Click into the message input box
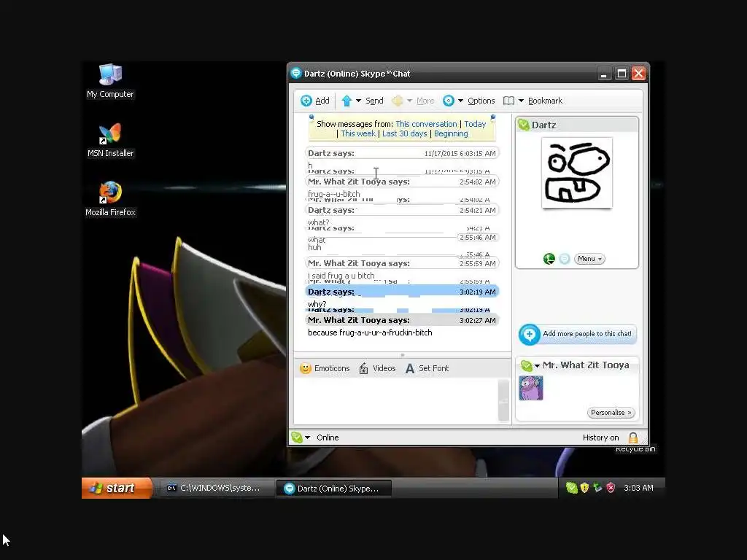The image size is (747, 560). 395,400
